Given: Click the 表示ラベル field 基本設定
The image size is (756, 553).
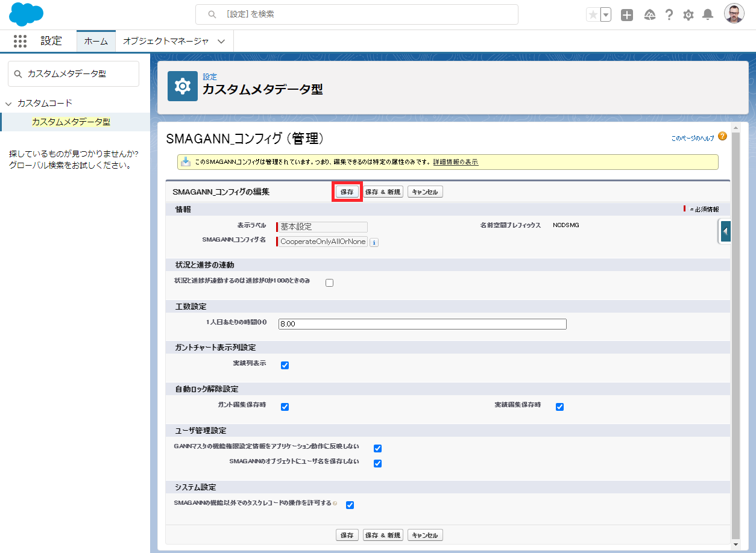Looking at the screenshot, I should (323, 227).
